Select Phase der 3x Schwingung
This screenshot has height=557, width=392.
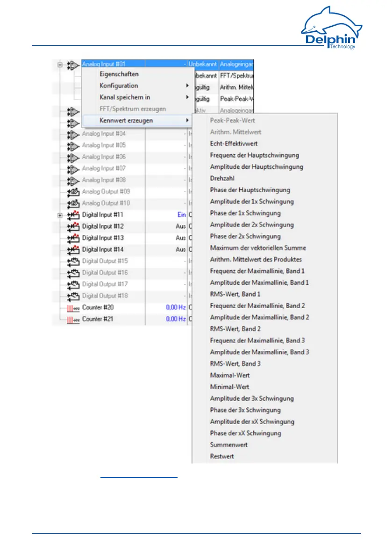tap(265, 410)
